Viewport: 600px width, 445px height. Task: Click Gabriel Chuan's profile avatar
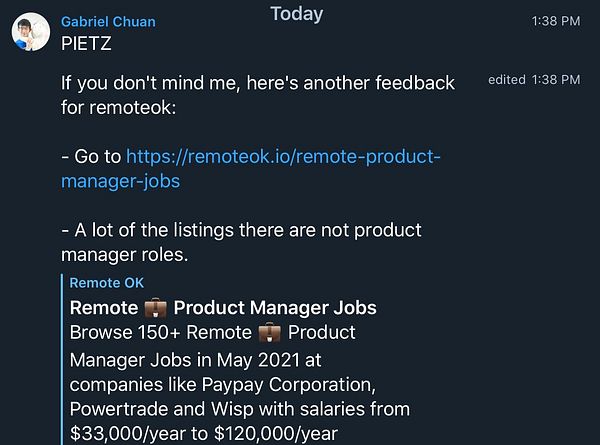pos(31,33)
